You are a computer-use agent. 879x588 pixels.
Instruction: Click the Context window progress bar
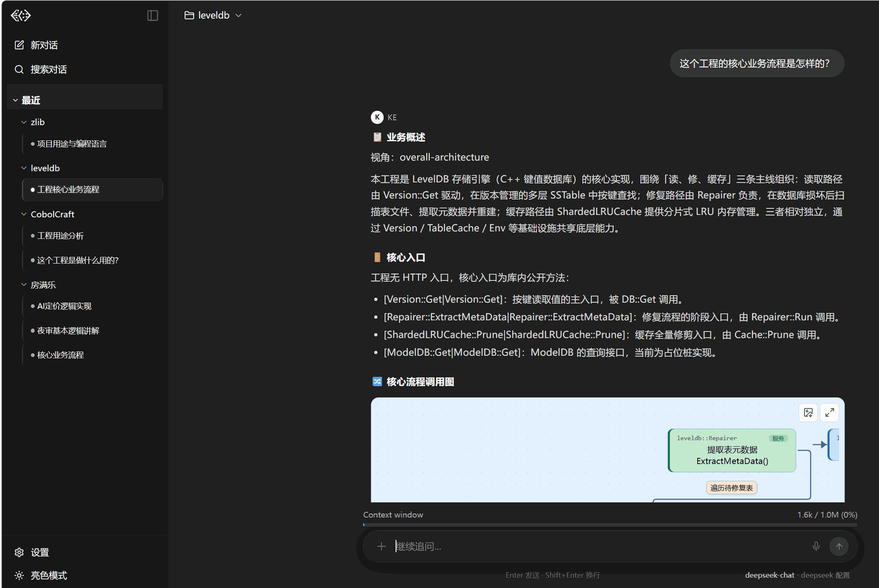[610, 524]
